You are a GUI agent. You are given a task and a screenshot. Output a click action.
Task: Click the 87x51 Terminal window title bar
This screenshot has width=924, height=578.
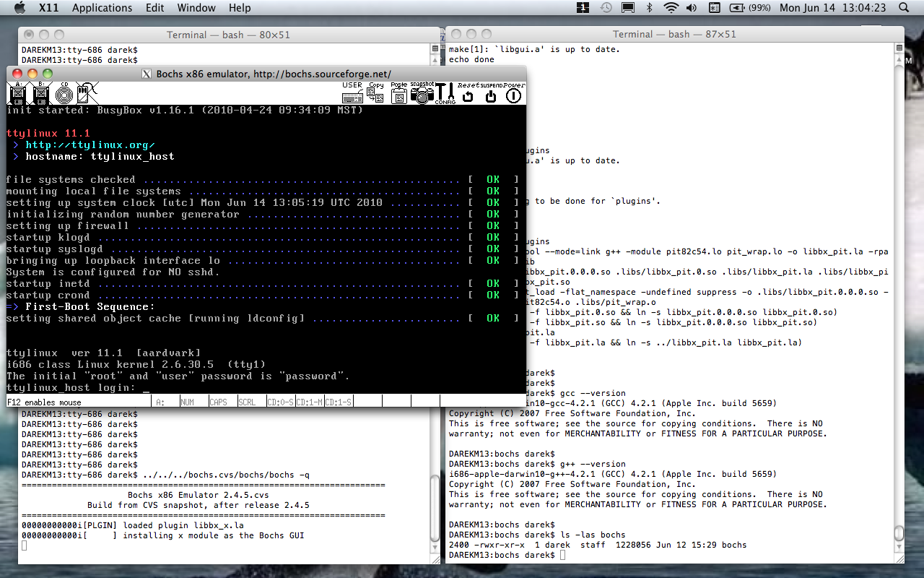(x=674, y=35)
